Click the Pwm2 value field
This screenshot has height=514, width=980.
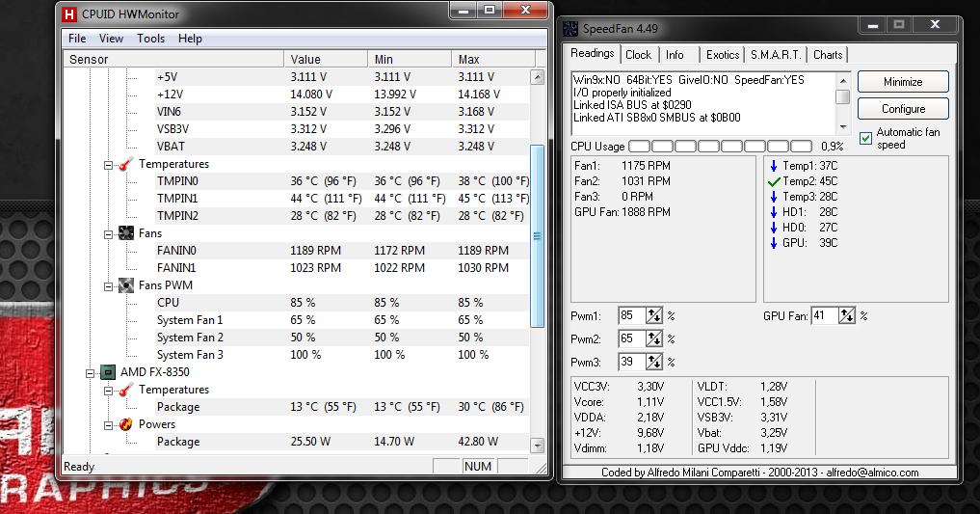tap(632, 338)
